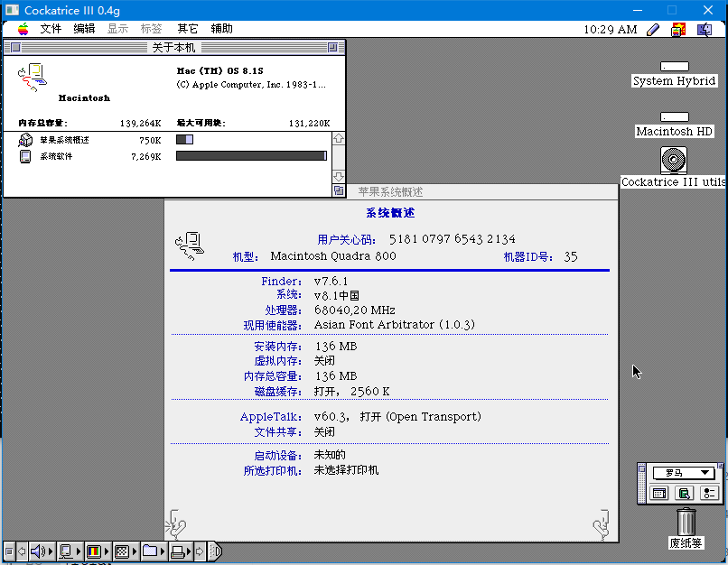The image size is (728, 565).
Task: Click the Finder version v7.6.1
Action: click(331, 281)
